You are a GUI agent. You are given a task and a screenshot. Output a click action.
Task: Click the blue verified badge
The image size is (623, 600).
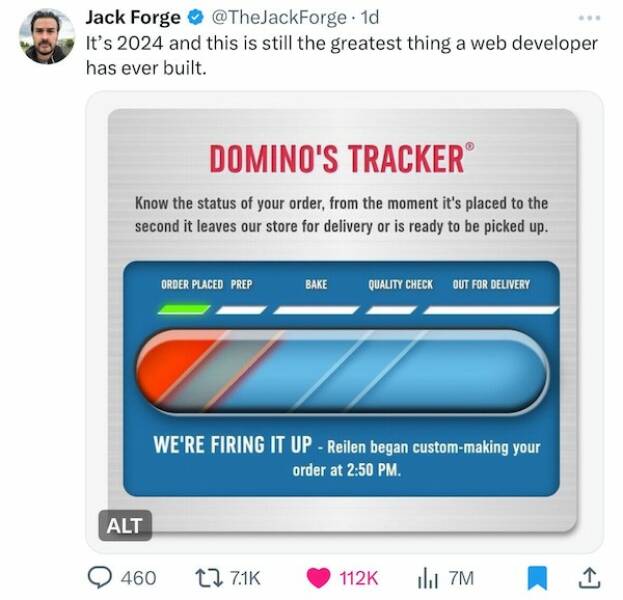pyautogui.click(x=194, y=17)
